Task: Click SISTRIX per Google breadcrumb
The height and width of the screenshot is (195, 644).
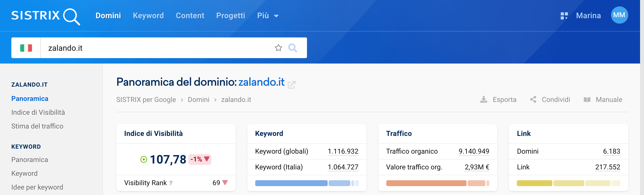Action: [x=146, y=99]
